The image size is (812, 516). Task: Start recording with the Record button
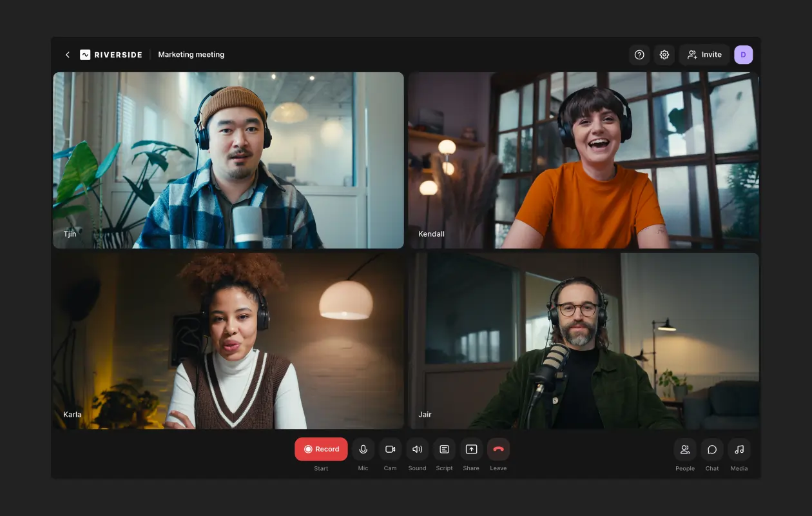click(x=321, y=449)
